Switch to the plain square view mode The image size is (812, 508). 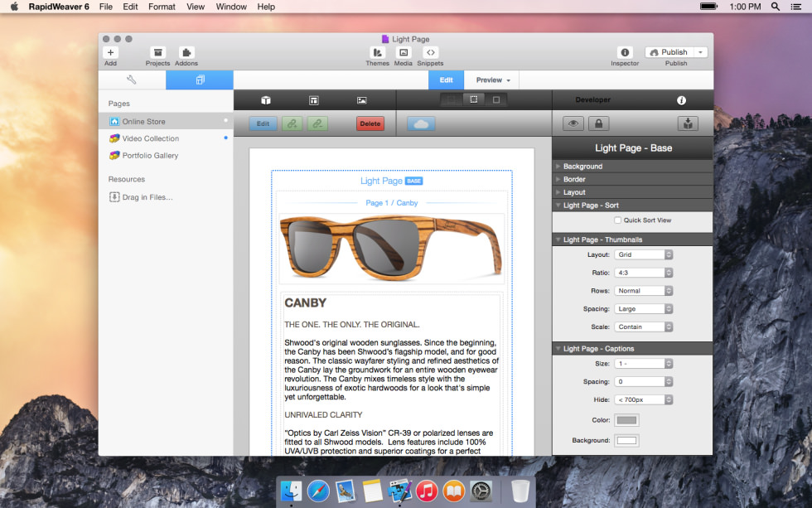coord(496,99)
